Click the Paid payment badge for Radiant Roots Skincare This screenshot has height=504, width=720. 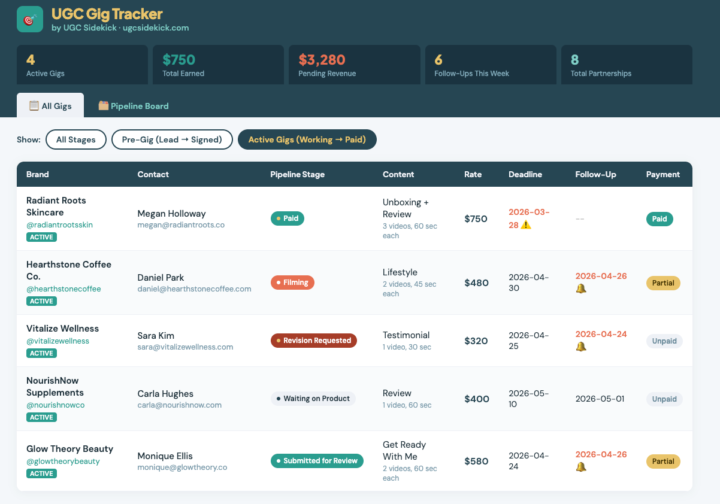(x=659, y=219)
